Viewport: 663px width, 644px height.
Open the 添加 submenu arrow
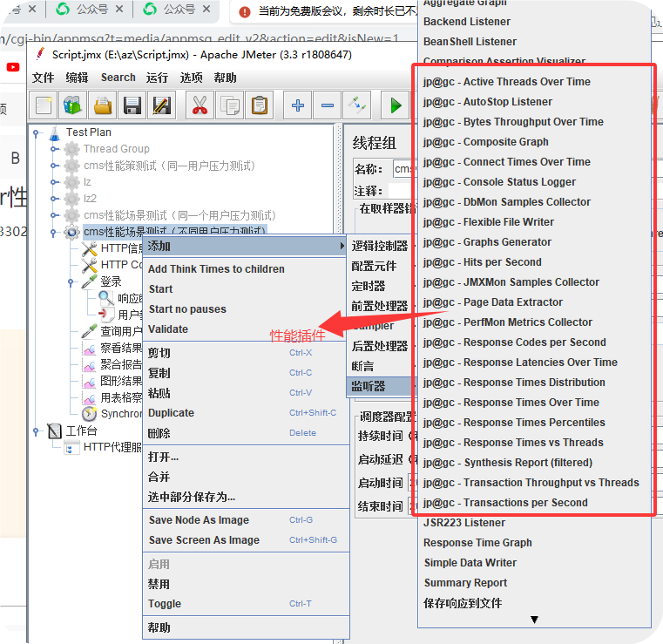coord(342,246)
